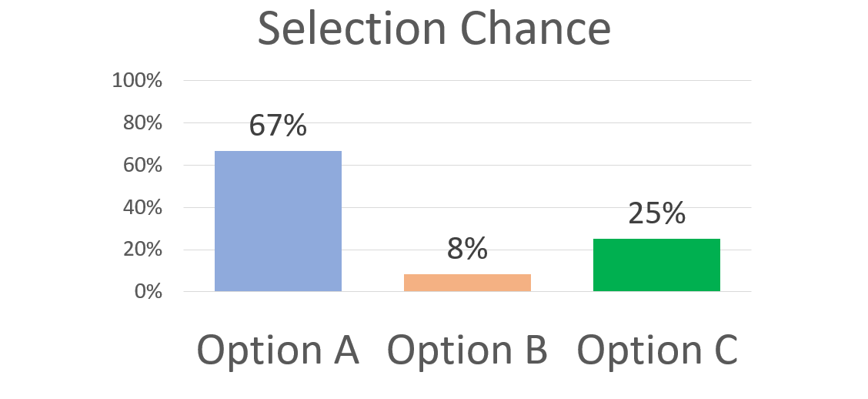Click the 60% vertical axis label
Image resolution: width=868 pixels, height=399 pixels.
coord(141,166)
